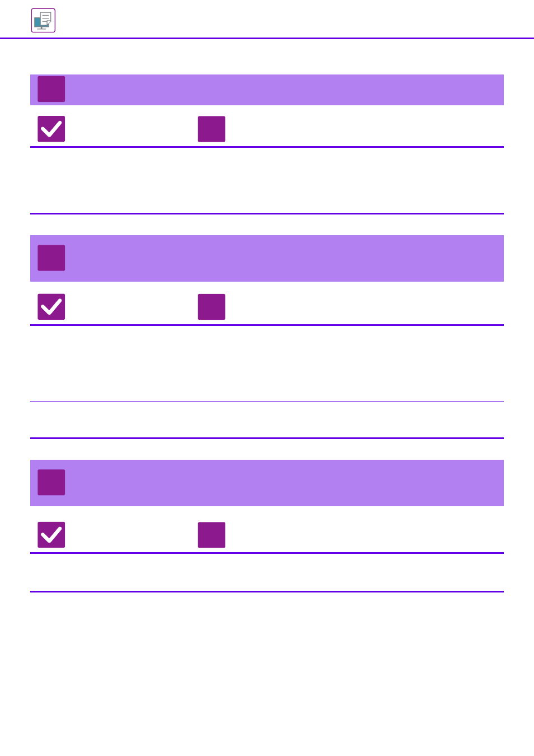The height and width of the screenshot is (756, 534).
Task: Click the blank content area of first section
Action: click(267, 180)
